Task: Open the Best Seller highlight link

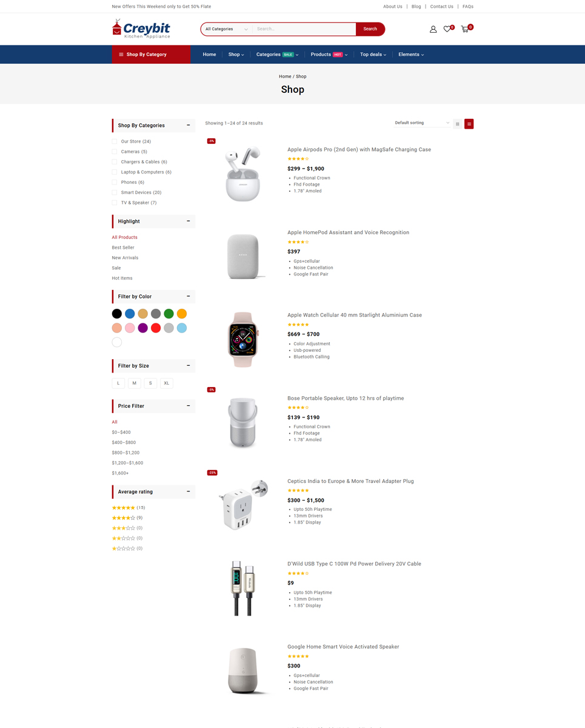Action: click(123, 248)
